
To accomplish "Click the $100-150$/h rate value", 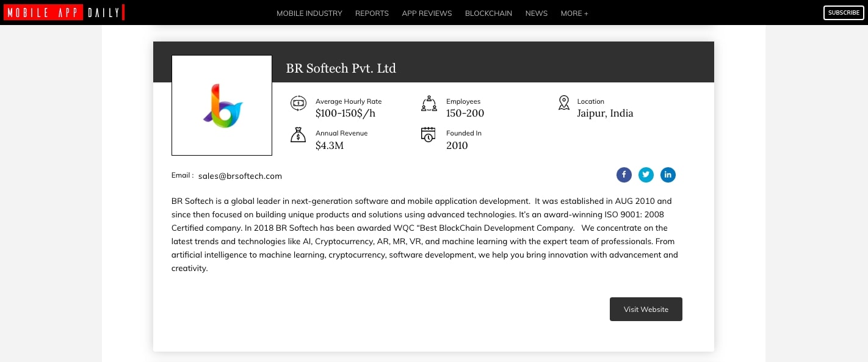I will [345, 113].
